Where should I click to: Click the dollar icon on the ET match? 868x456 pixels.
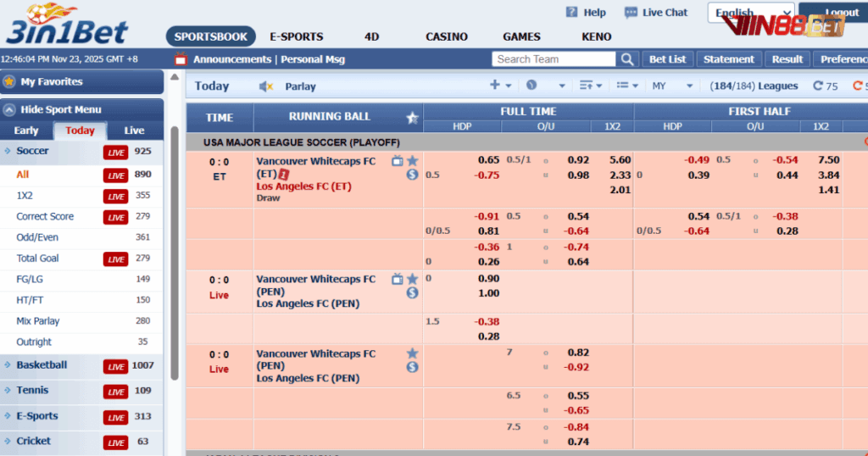pos(412,175)
